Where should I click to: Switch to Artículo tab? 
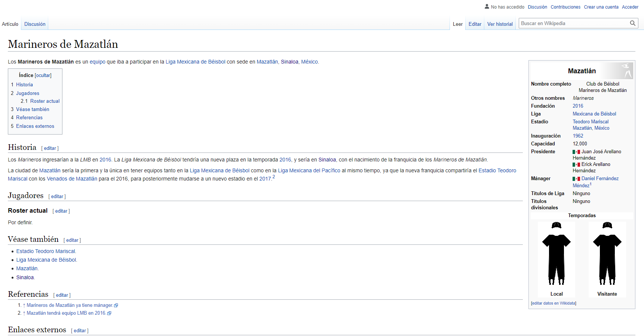coord(10,24)
